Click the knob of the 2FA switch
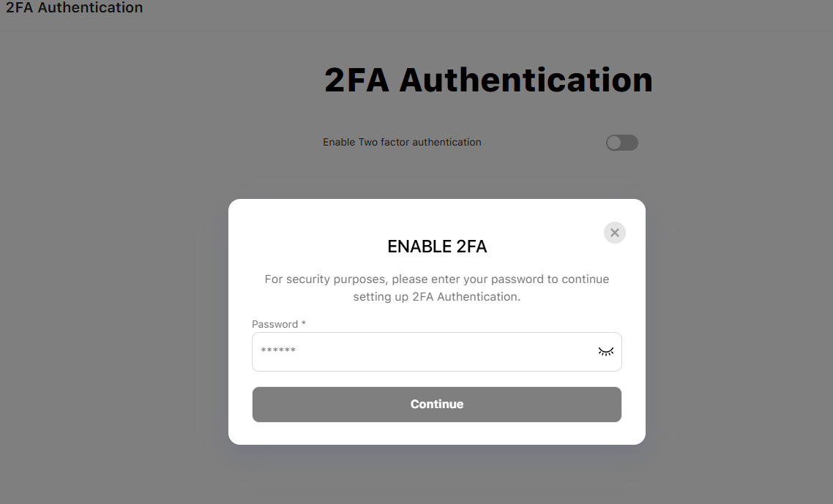 point(614,143)
